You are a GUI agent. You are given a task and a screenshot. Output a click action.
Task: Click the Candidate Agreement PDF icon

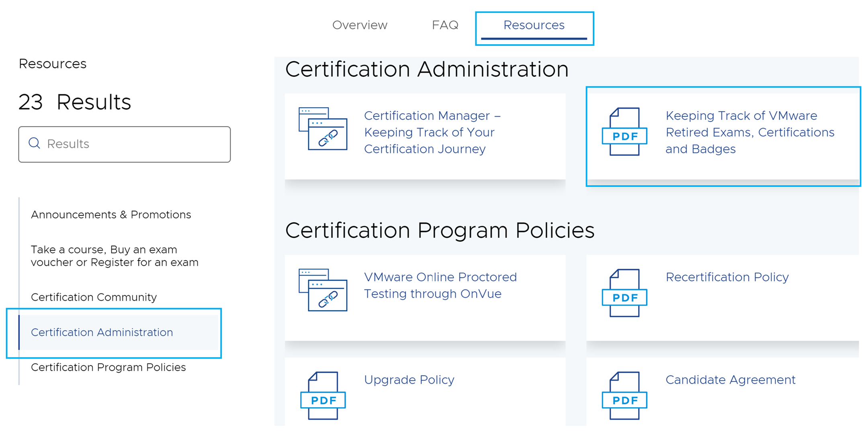(624, 396)
